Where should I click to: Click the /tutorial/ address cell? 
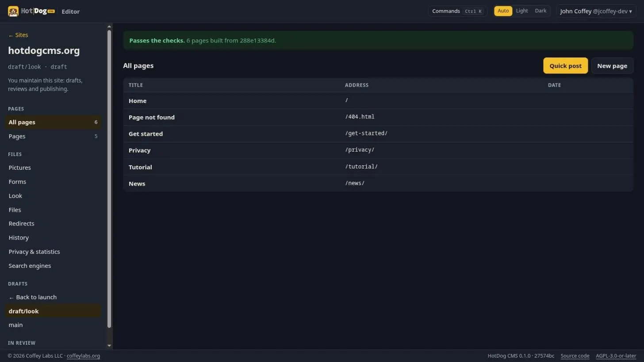pos(361,167)
